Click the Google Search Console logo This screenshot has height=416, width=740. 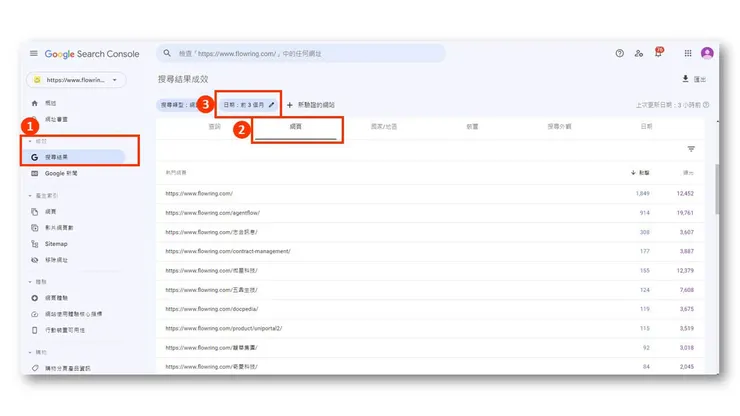[92, 54]
